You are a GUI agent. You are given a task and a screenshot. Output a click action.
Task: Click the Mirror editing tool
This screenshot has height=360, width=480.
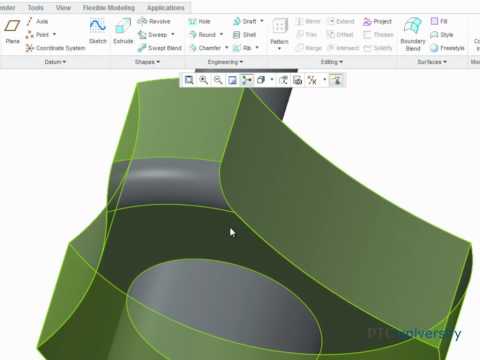[x=308, y=22]
